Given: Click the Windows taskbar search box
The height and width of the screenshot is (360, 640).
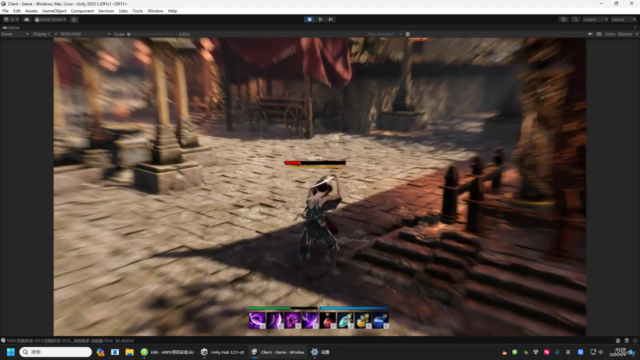Looking at the screenshot, I should point(56,352).
